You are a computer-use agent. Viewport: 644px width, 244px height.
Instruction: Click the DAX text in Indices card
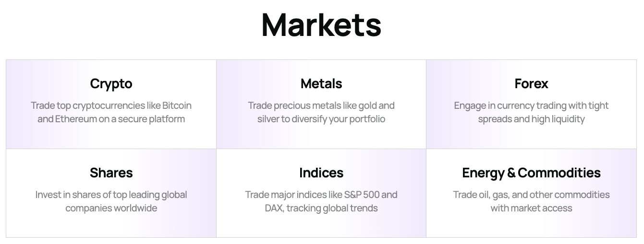273,208
